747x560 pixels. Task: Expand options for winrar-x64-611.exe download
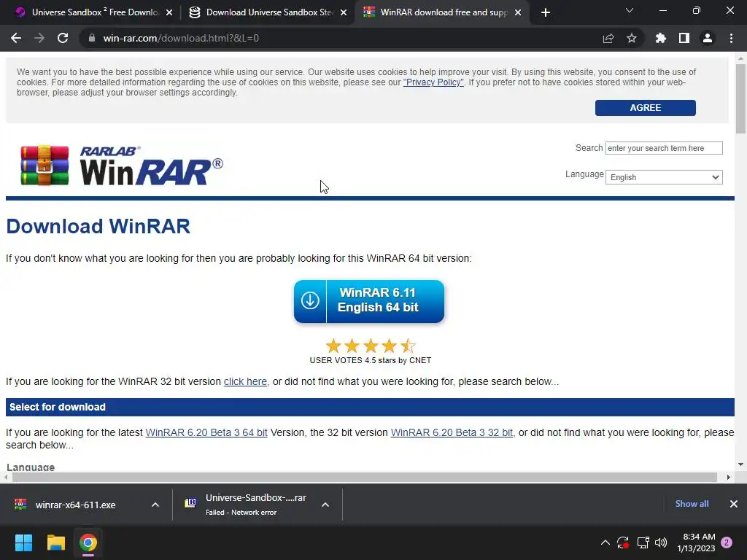155,505
